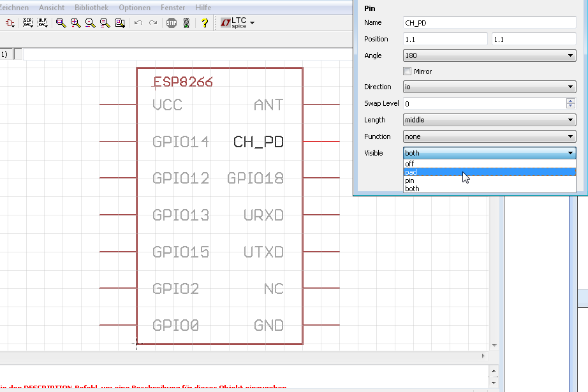588x392 pixels.
Task: Open the Length dropdown
Action: click(x=489, y=120)
